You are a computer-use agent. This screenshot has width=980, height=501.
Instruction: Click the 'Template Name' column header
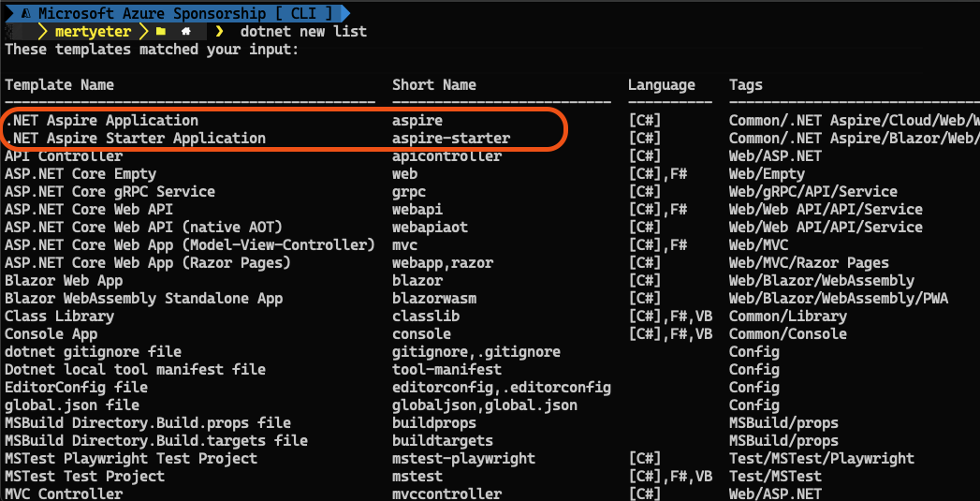pos(59,84)
